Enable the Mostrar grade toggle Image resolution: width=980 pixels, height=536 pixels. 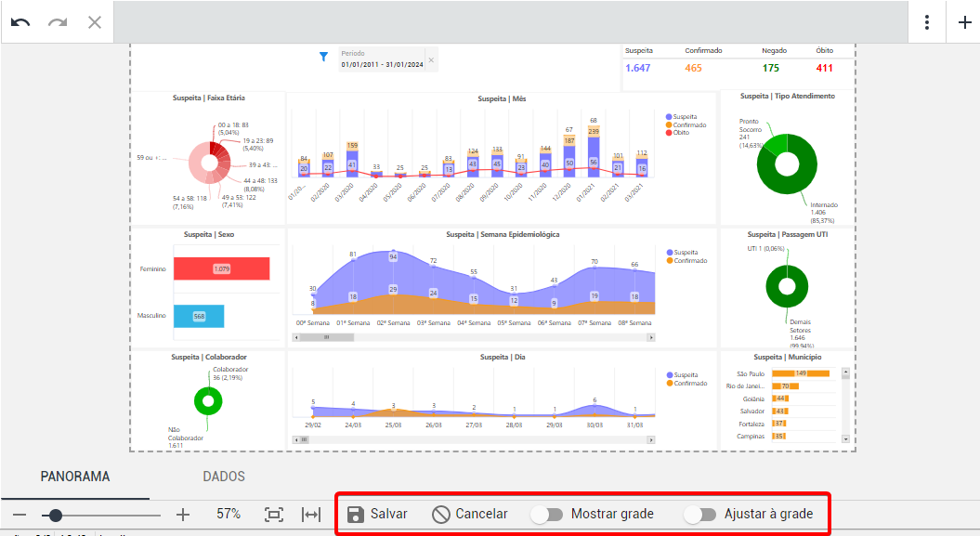click(546, 514)
